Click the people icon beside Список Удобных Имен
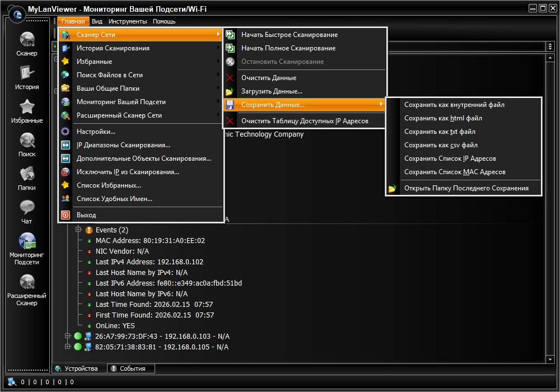The image size is (560, 392). (x=66, y=199)
